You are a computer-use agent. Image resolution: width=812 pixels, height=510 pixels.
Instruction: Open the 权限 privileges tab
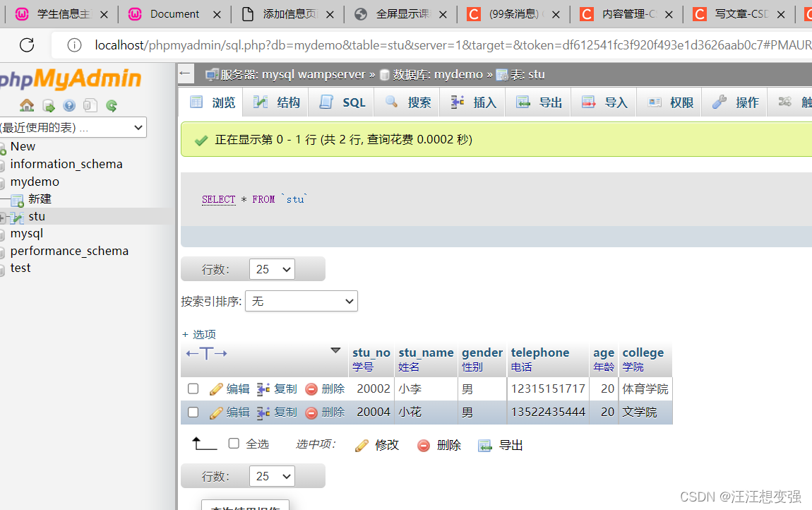670,102
